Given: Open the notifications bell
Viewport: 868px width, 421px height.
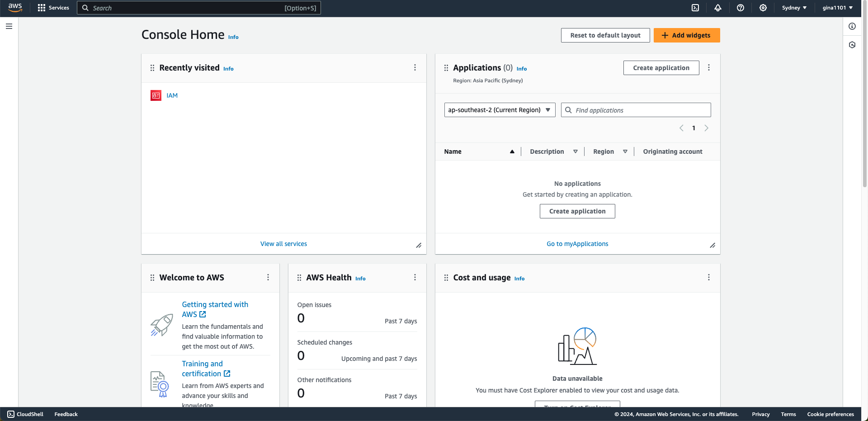Looking at the screenshot, I should pos(718,8).
